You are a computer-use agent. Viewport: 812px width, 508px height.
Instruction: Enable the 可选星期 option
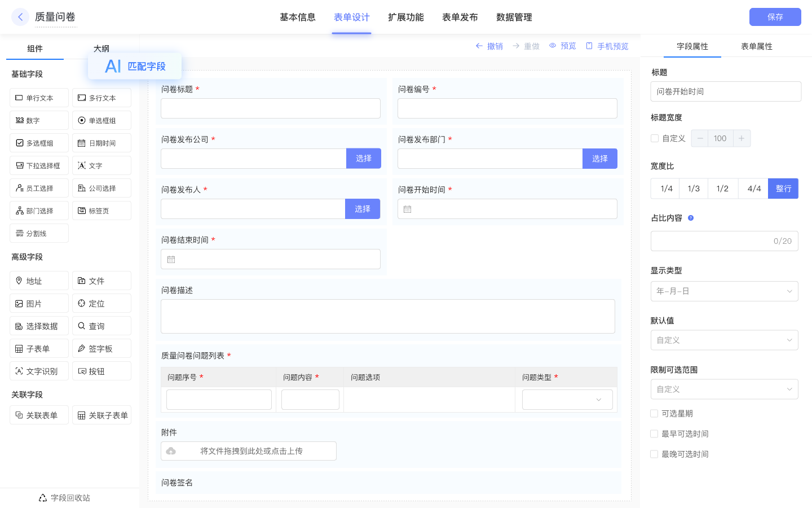click(654, 413)
